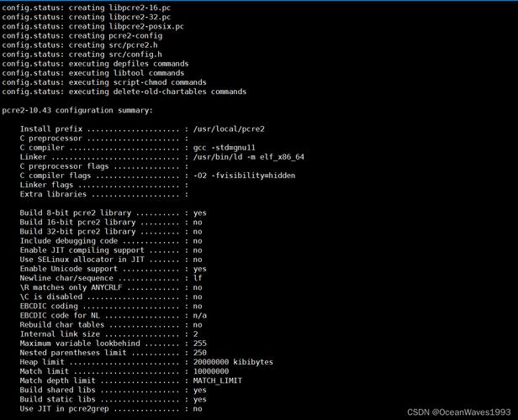This screenshot has width=518, height=420.
Task: Click 'Build 8-bit pcre2 library' row
Action: (114, 213)
